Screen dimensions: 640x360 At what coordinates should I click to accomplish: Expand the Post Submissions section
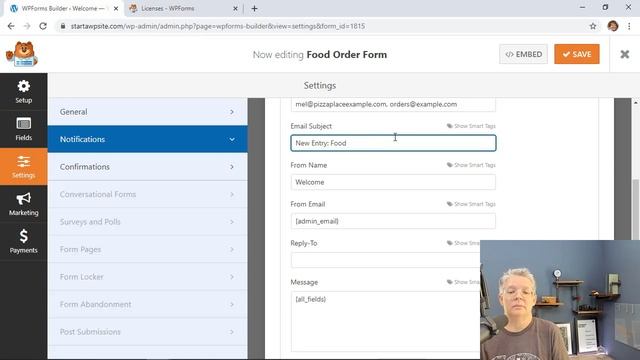tap(147, 332)
